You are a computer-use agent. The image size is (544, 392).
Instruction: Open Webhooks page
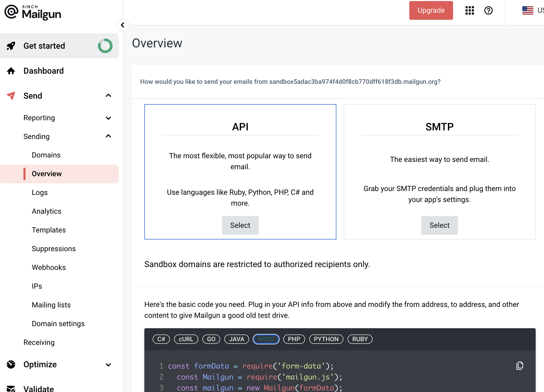[x=49, y=267]
